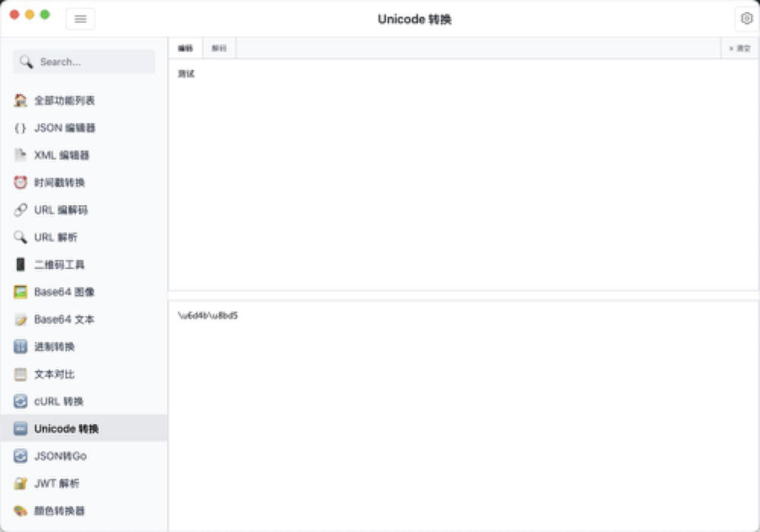Viewport: 760px width, 532px height.
Task: Open the cURL 转换 tool
Action: point(61,401)
